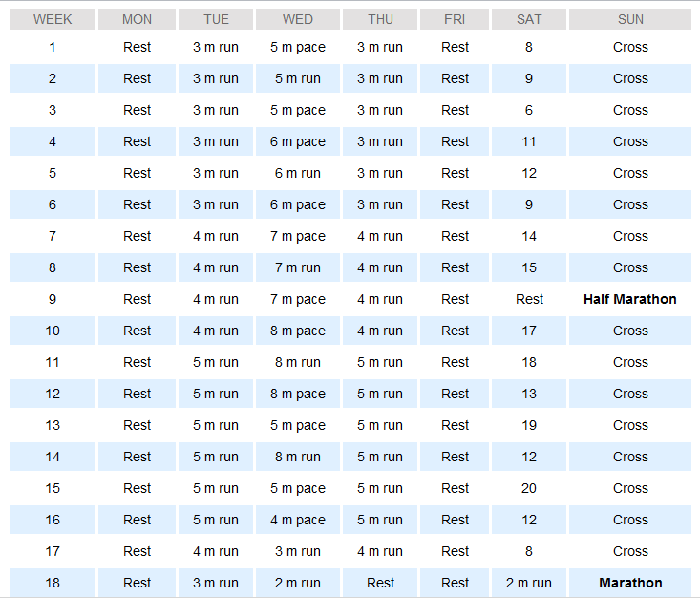Select the WED column header
Screen dimensions: 700x598
point(298,19)
